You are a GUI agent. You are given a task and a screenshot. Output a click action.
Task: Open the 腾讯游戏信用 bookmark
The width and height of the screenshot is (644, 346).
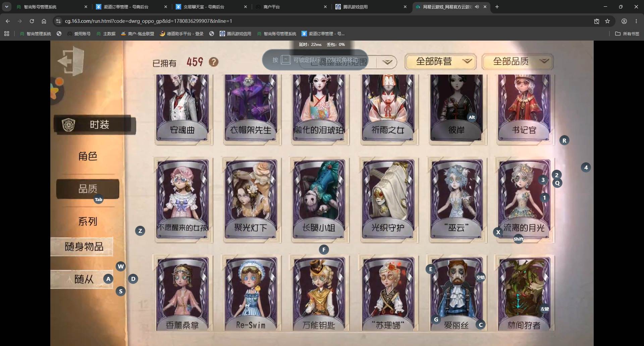pos(235,34)
